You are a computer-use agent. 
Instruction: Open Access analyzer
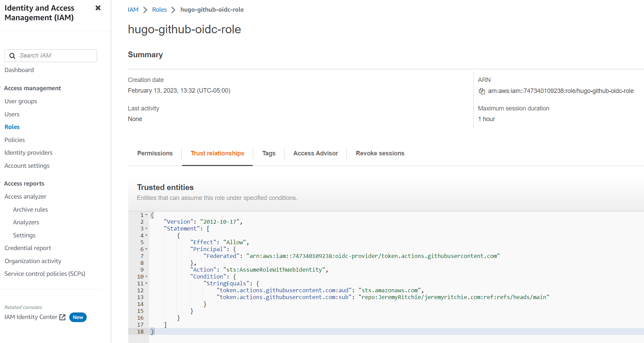pos(25,197)
